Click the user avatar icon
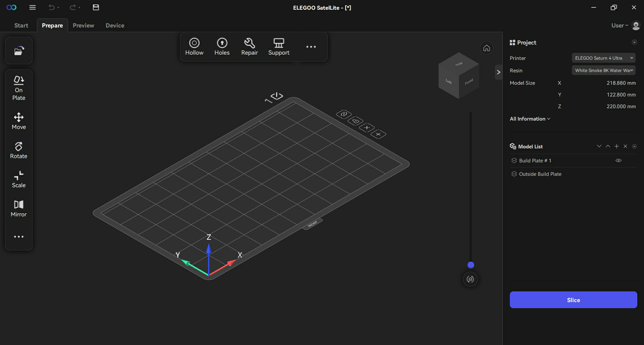Screen dimensions: 644x345 tap(636, 25)
